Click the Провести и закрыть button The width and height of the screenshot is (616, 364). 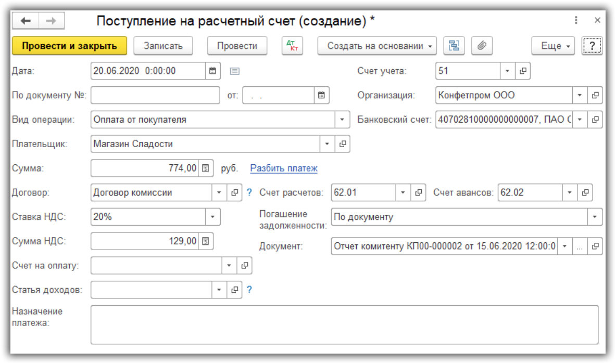pyautogui.click(x=69, y=46)
